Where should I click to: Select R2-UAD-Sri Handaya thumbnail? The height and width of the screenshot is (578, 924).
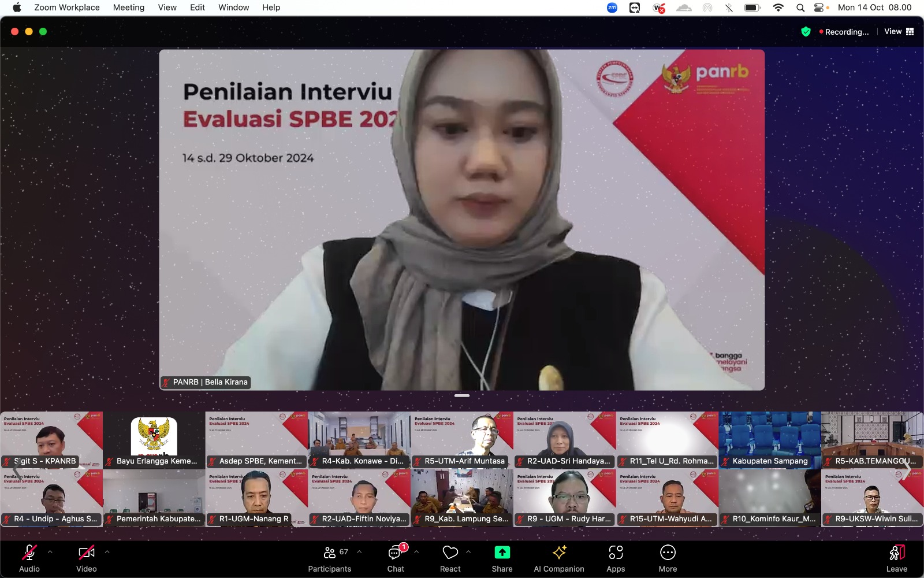[x=565, y=439]
